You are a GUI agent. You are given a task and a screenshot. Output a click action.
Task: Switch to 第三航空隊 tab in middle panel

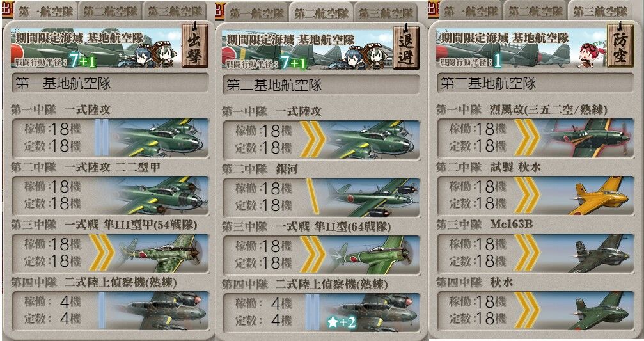[385, 13]
